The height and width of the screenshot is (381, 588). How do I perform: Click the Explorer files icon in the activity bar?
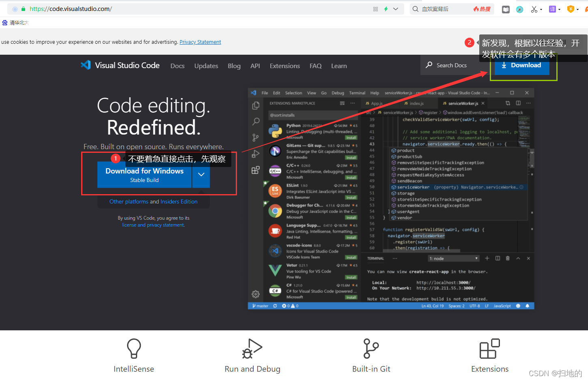(x=256, y=105)
